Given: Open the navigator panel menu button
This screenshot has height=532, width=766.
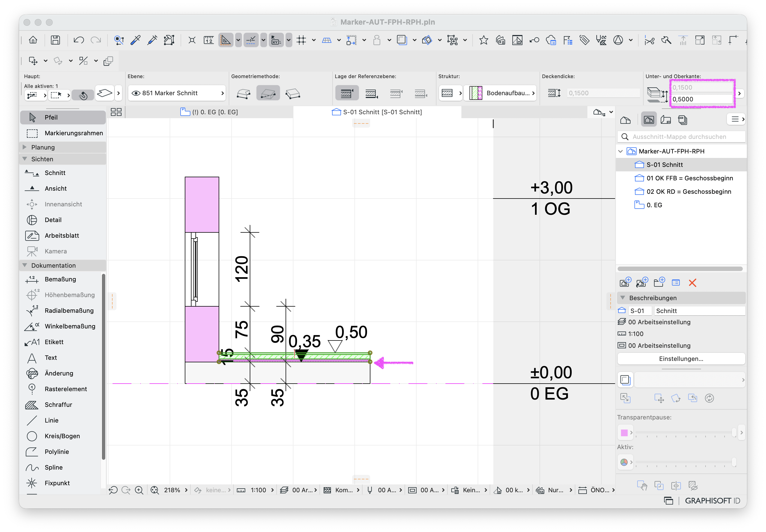Looking at the screenshot, I should click(736, 119).
